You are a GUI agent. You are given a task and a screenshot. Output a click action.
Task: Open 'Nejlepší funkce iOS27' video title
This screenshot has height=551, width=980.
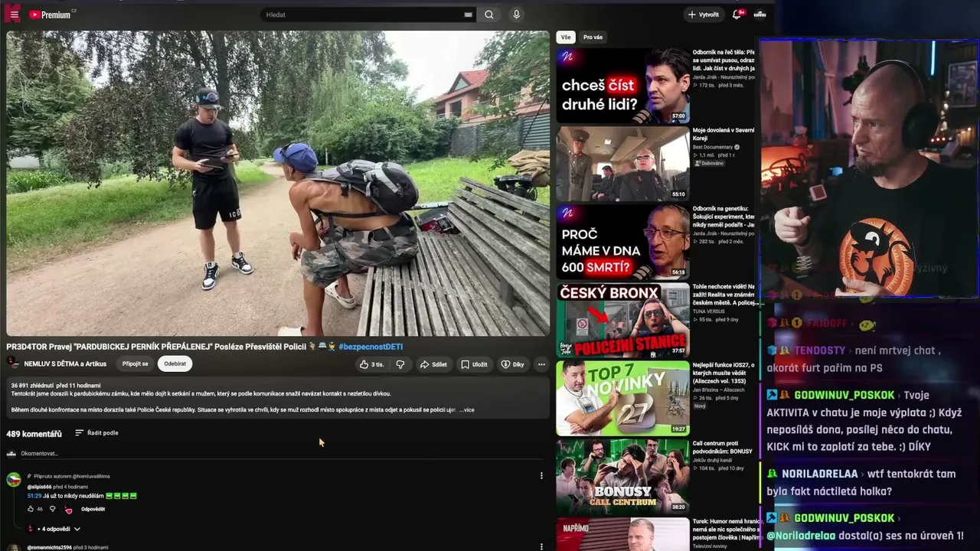pos(724,373)
